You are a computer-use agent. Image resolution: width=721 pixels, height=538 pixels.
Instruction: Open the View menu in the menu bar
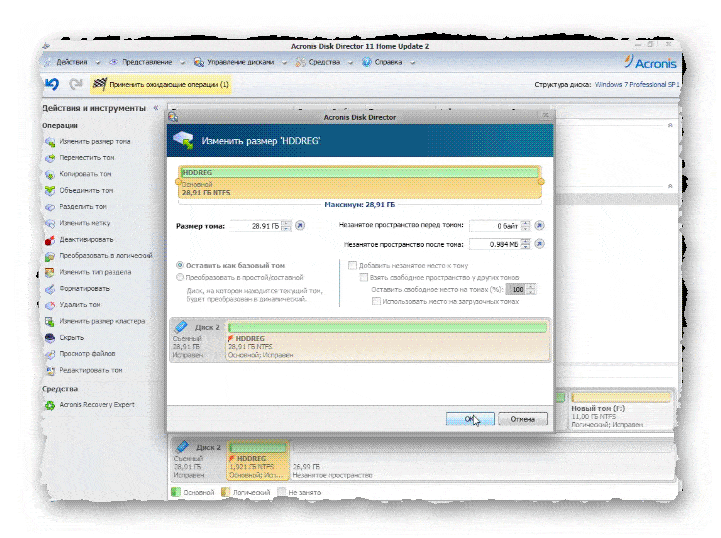click(147, 62)
